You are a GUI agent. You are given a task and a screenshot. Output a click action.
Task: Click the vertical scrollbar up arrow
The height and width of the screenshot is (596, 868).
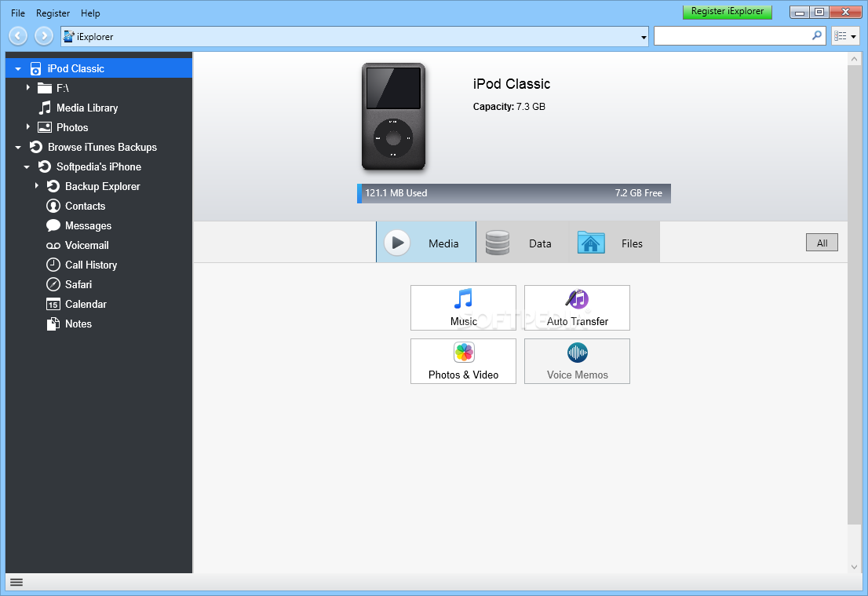pos(854,59)
